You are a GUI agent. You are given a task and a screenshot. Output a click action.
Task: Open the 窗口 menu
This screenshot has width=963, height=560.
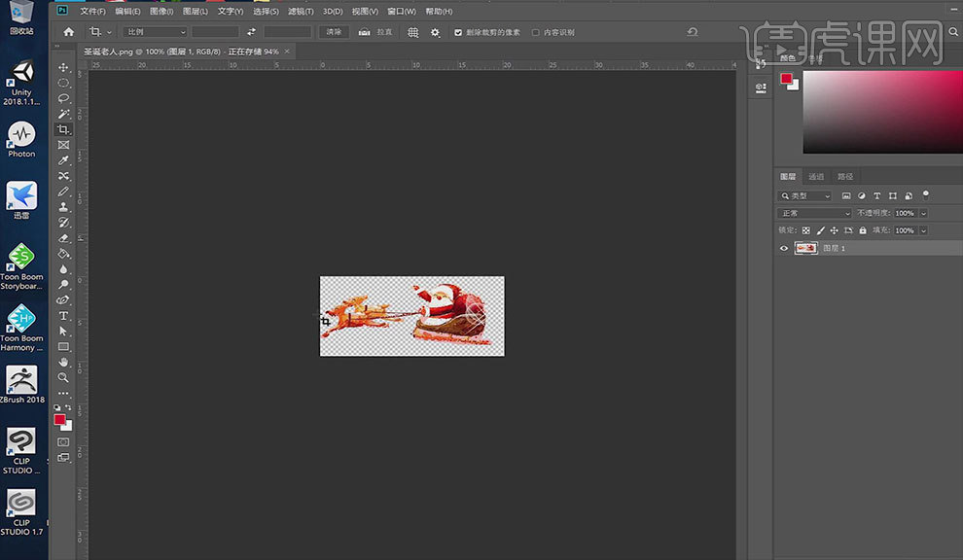pyautogui.click(x=401, y=11)
